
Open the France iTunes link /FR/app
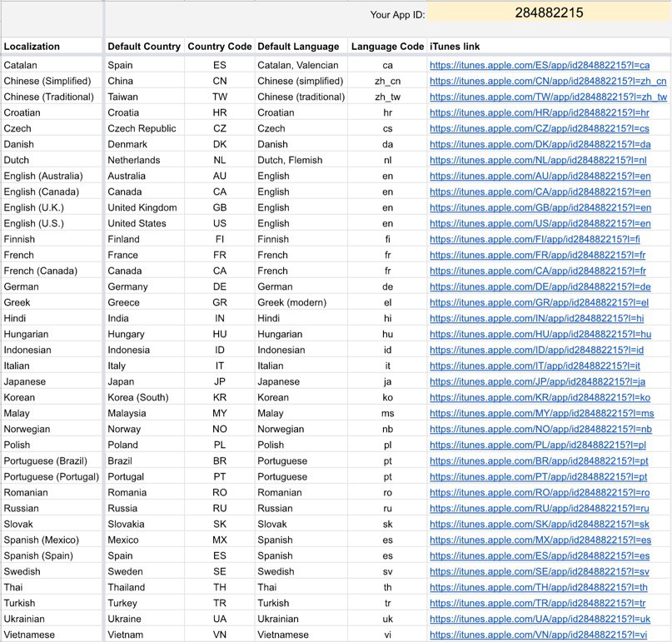pos(537,256)
